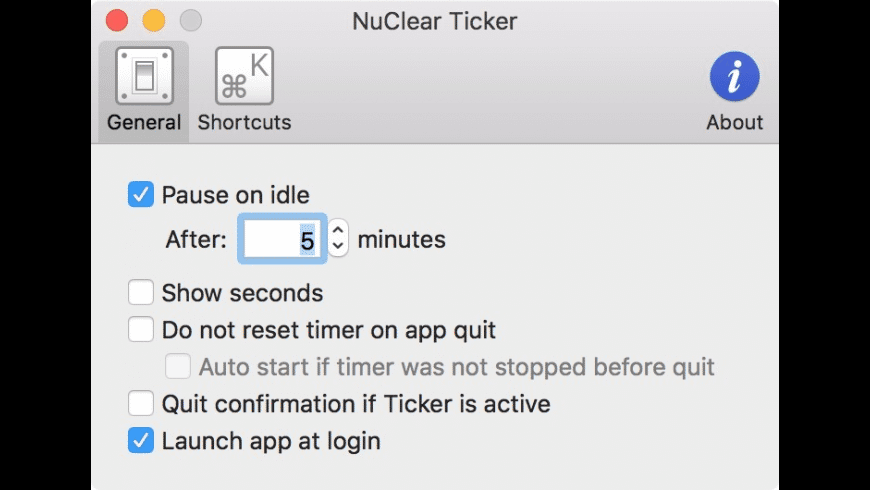
Task: Click the Pause on idle label text
Action: (x=235, y=195)
